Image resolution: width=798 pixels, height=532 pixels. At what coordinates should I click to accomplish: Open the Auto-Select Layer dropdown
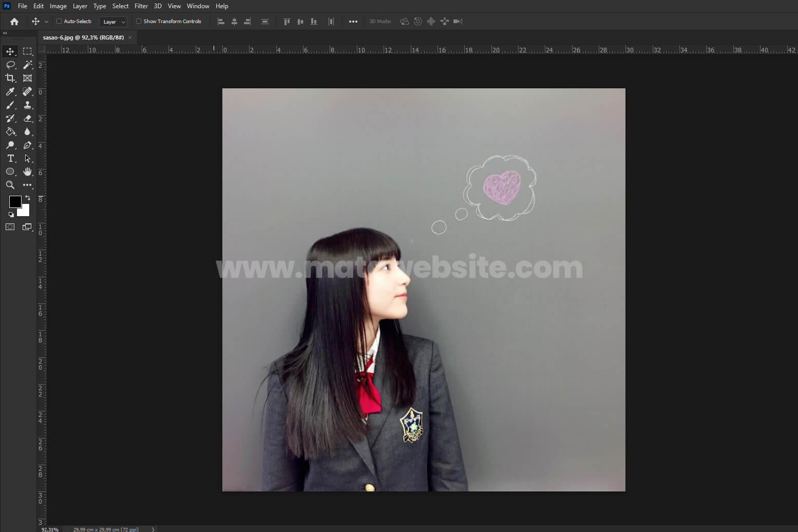click(x=113, y=22)
